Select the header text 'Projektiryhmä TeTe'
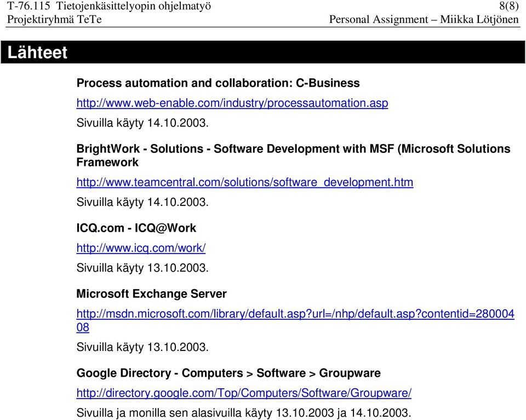 click(54, 20)
